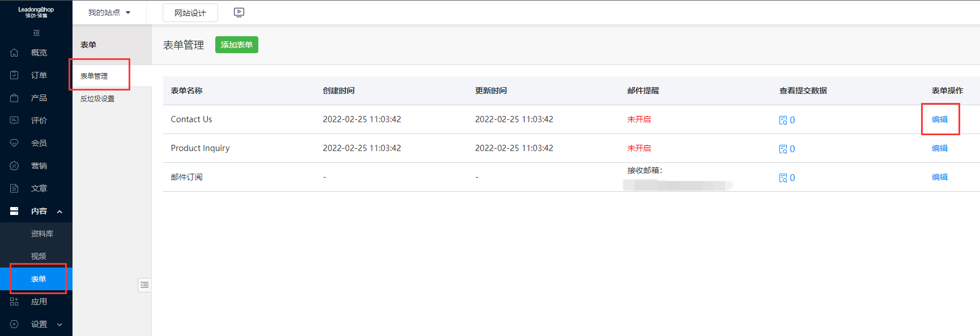
Task: Open 订单 orders from the sidebar icon
Action: (15, 75)
